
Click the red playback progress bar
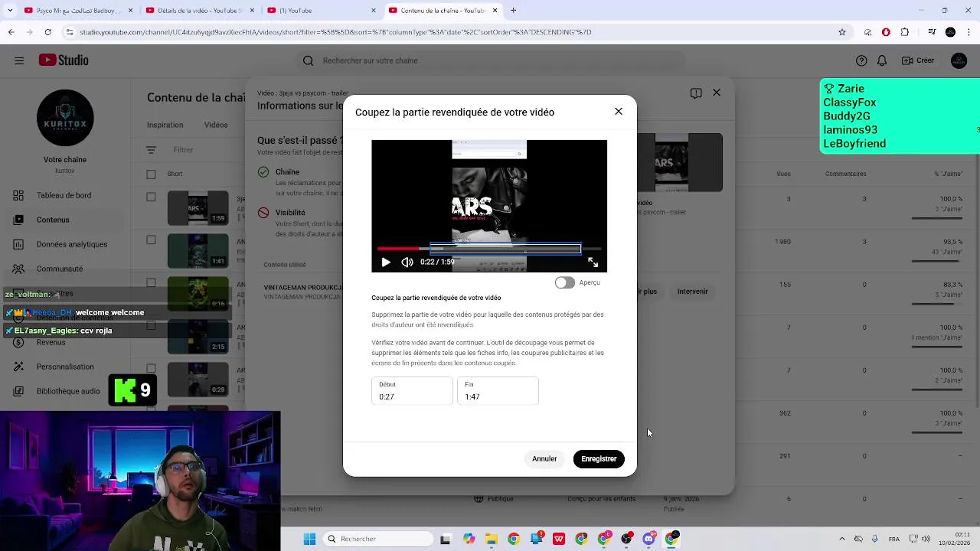[397, 249]
